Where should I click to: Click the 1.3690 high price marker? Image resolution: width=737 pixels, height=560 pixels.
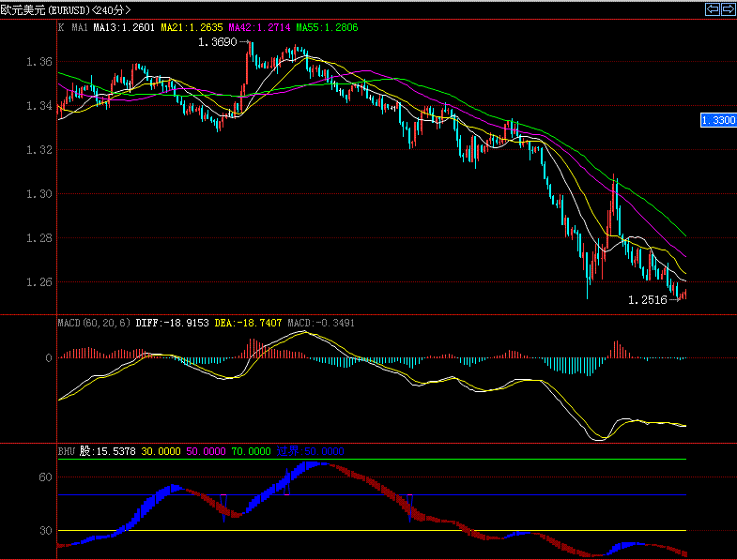tap(217, 42)
